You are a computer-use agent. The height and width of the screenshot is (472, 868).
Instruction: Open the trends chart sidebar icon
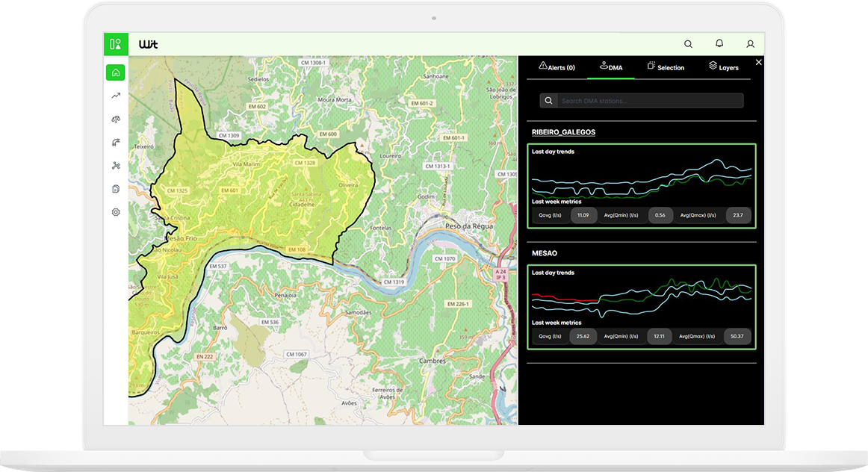[116, 96]
